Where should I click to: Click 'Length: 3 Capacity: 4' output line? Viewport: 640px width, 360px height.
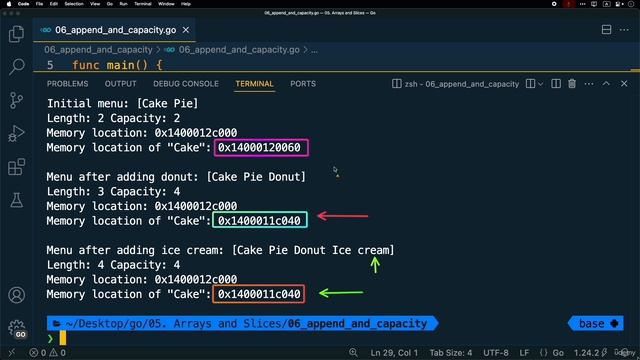point(113,191)
